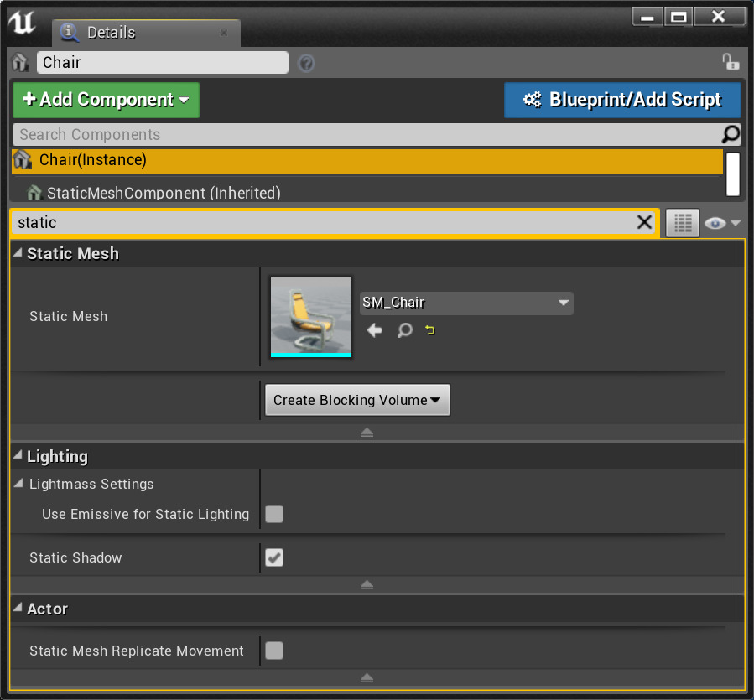
Task: Disable the Static Shadow checkbox
Action: tap(273, 557)
